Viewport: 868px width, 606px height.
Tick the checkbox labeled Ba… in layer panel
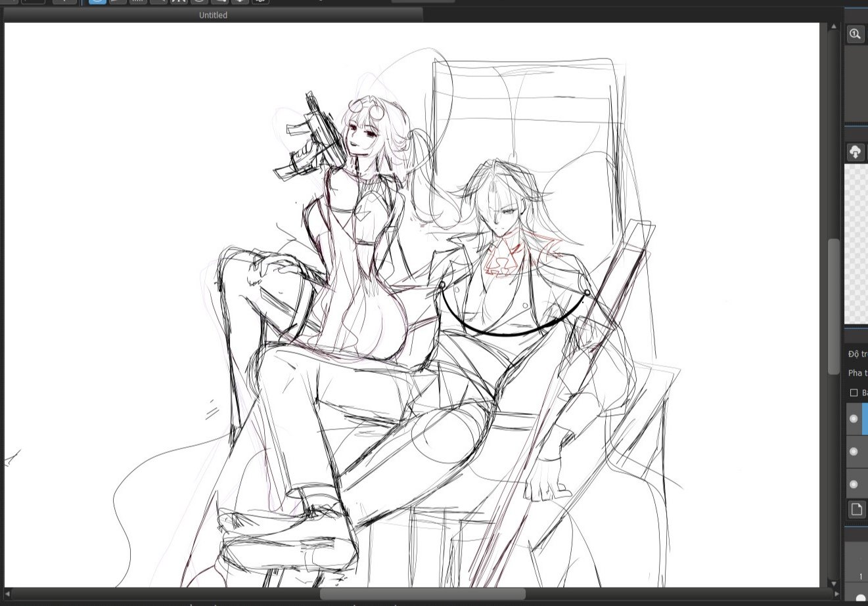pyautogui.click(x=854, y=393)
